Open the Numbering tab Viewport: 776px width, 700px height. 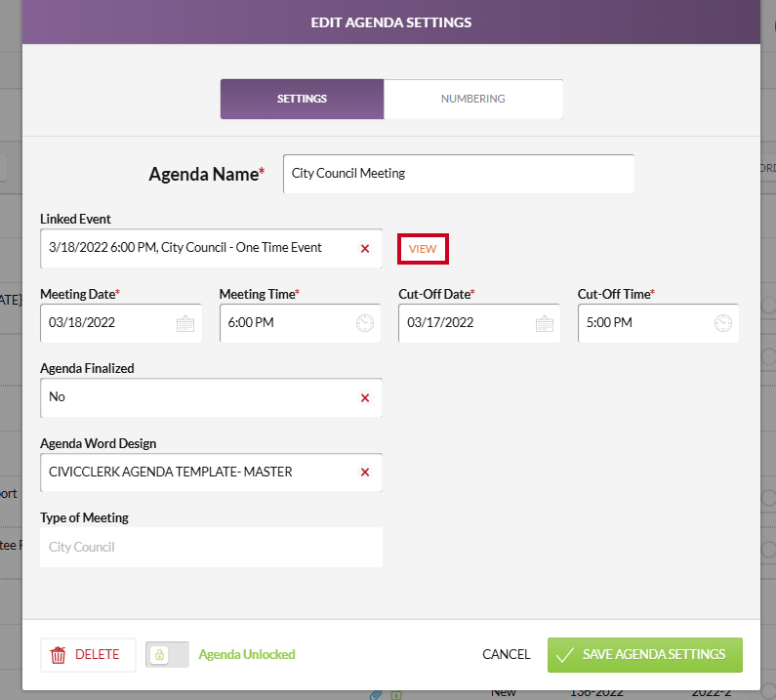click(x=473, y=99)
